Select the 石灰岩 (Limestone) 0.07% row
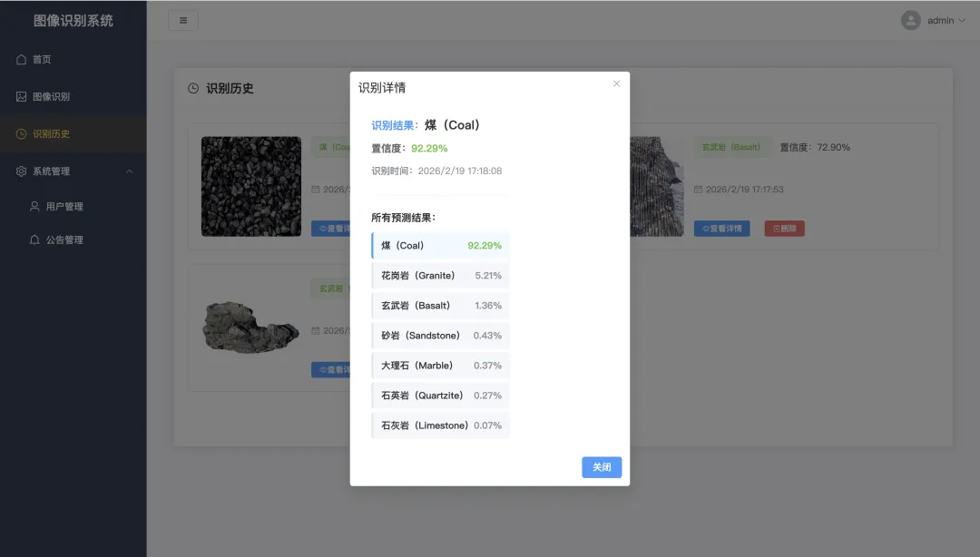The width and height of the screenshot is (980, 557). coord(441,425)
